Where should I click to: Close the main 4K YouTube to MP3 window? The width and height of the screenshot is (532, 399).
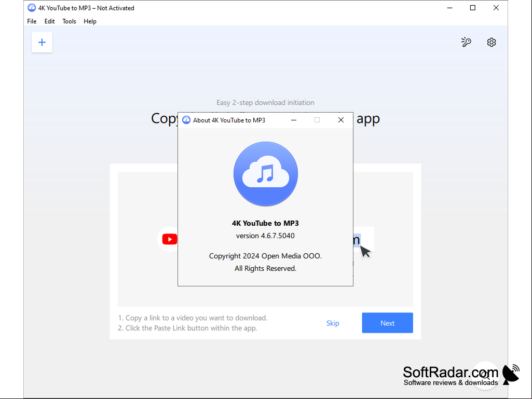pos(496,8)
